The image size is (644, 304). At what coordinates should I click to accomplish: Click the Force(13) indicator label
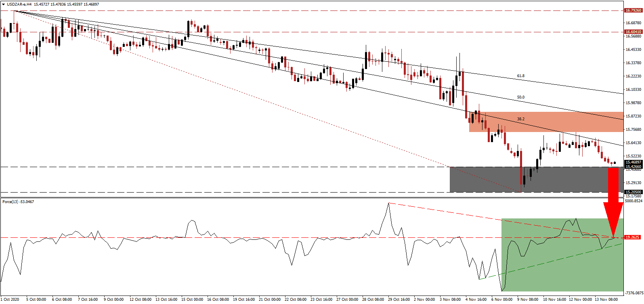18,201
